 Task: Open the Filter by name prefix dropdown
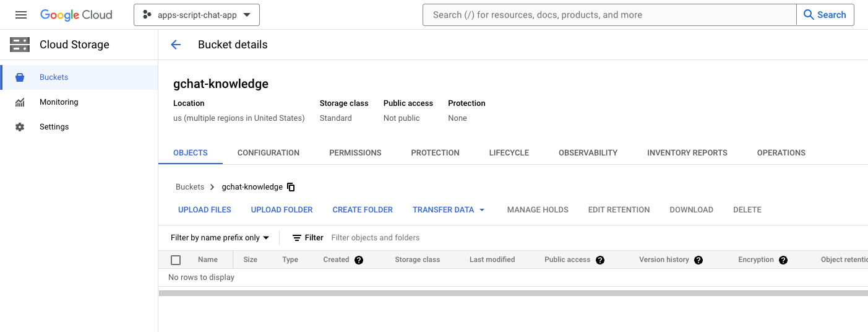(220, 238)
